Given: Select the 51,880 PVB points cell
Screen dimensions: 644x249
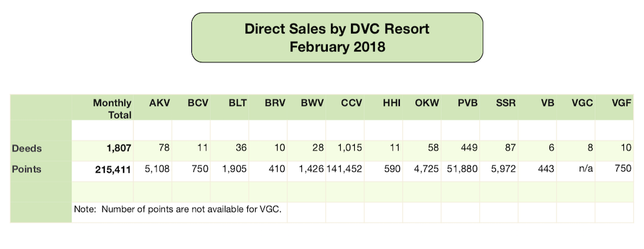Looking at the screenshot, I should pos(460,169).
